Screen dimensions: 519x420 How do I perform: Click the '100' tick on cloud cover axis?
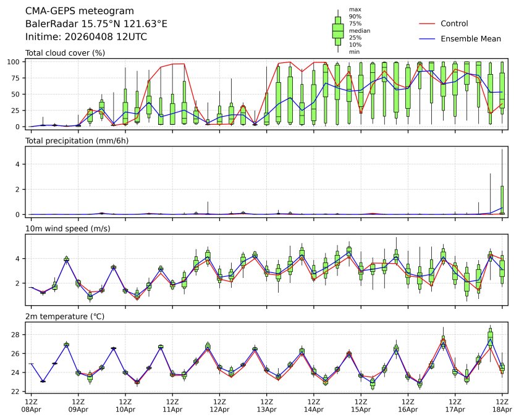(x=15, y=62)
